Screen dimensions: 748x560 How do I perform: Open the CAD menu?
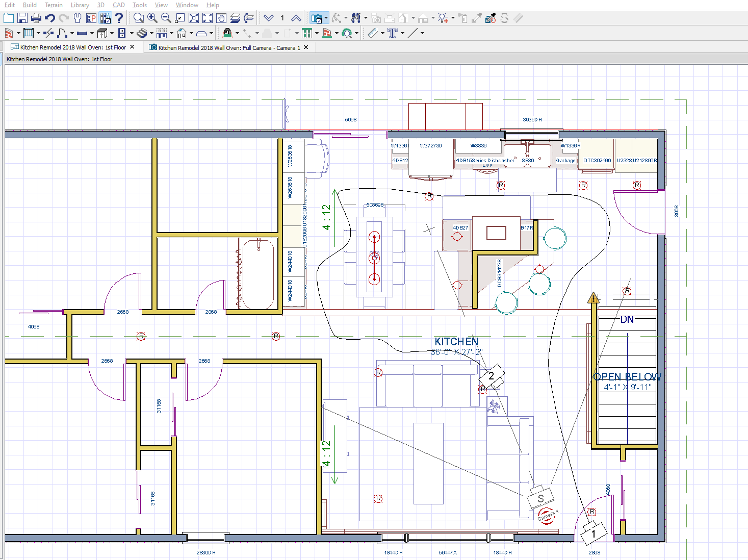point(118,5)
